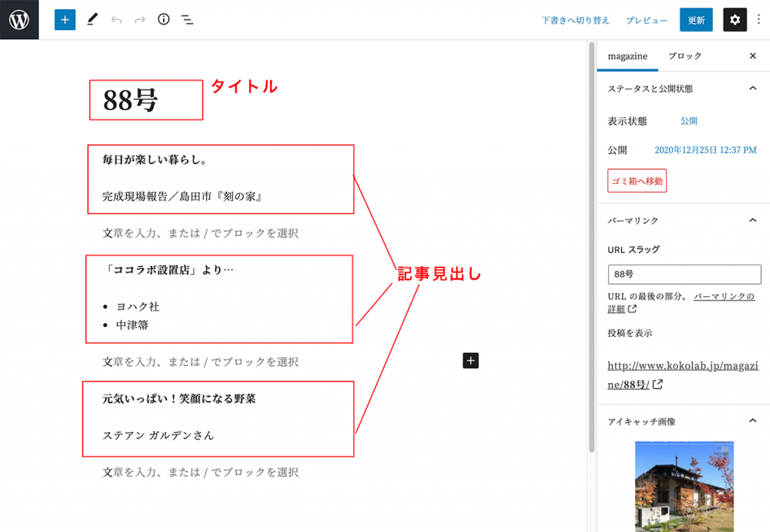Toggle the settings gear sidebar

click(735, 20)
